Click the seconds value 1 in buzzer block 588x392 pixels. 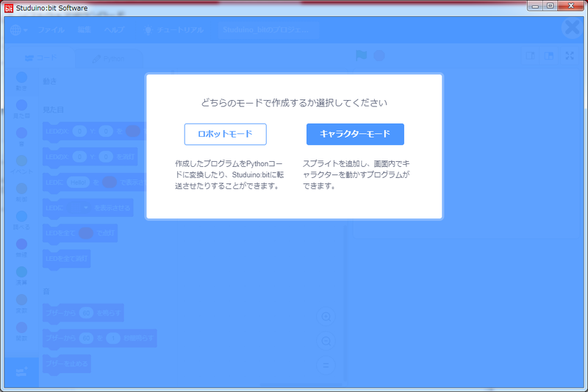(113, 338)
